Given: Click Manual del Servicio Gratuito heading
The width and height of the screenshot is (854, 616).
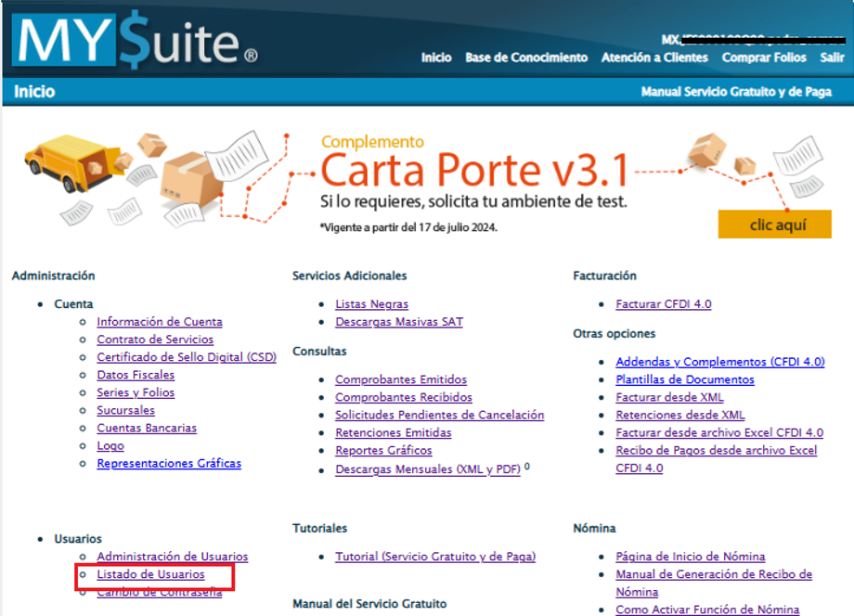Looking at the screenshot, I should pyautogui.click(x=369, y=604).
